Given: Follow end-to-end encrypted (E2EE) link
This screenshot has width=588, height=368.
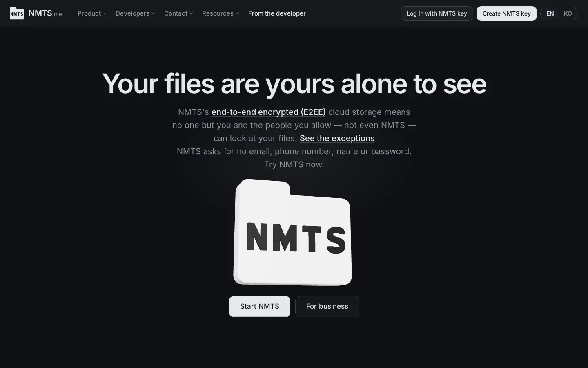Looking at the screenshot, I should (x=269, y=112).
